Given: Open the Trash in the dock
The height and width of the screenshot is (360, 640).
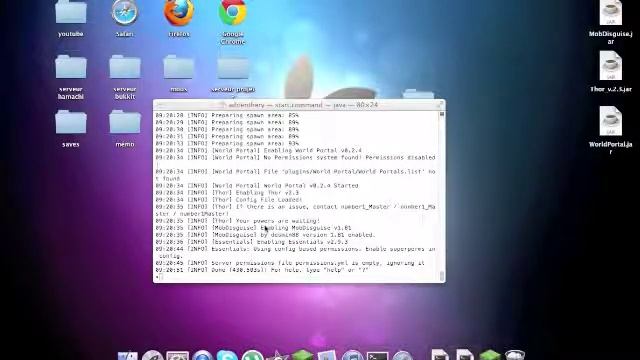Looking at the screenshot, I should point(515,355).
